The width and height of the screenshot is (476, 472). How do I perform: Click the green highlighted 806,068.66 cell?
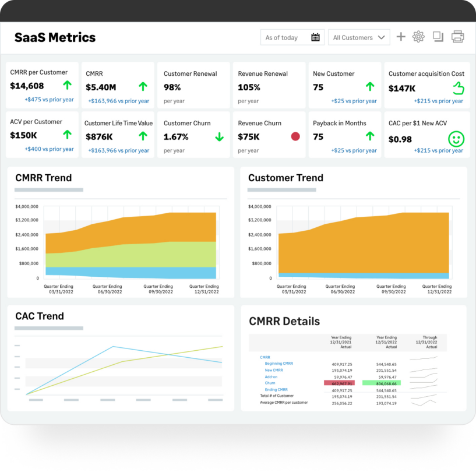pyautogui.click(x=382, y=383)
